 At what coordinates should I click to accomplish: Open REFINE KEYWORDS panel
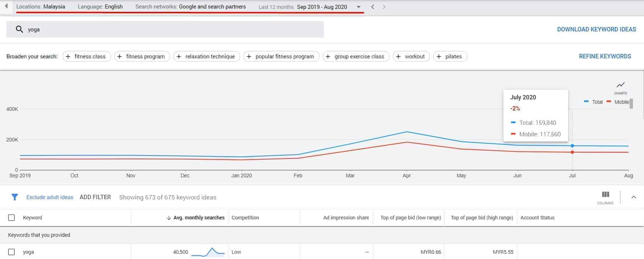click(605, 56)
